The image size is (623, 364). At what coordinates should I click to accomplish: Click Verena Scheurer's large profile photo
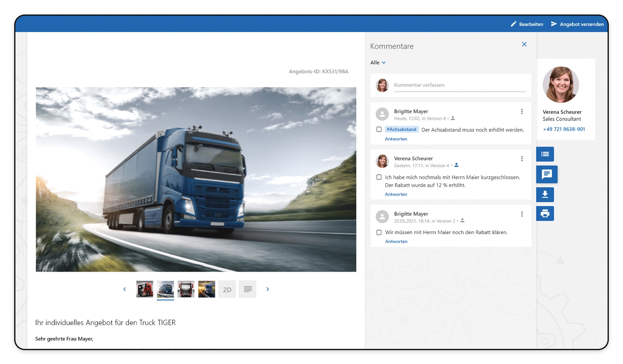click(x=561, y=85)
